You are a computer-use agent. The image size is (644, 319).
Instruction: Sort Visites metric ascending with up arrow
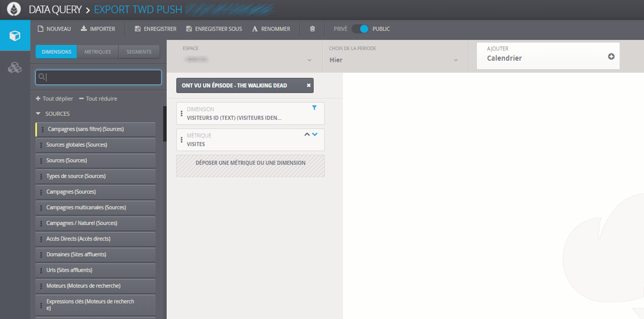307,134
